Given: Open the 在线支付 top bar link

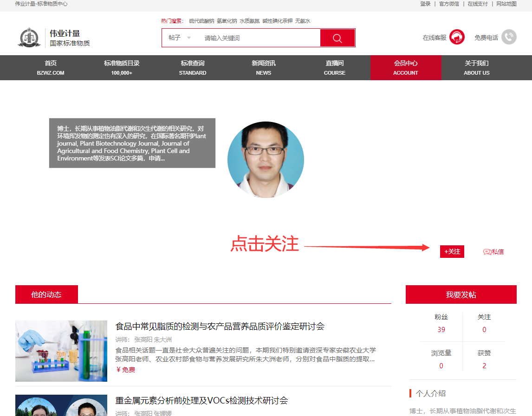Looking at the screenshot, I should (x=477, y=4).
